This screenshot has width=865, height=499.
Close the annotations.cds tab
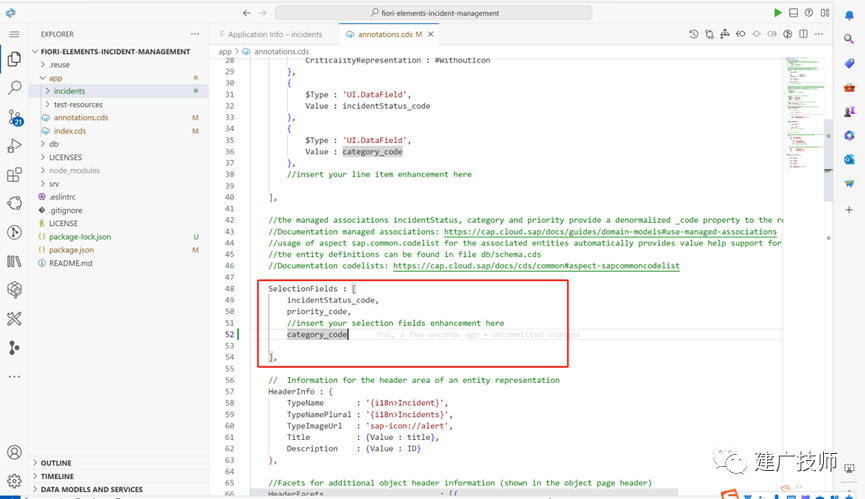tap(430, 34)
